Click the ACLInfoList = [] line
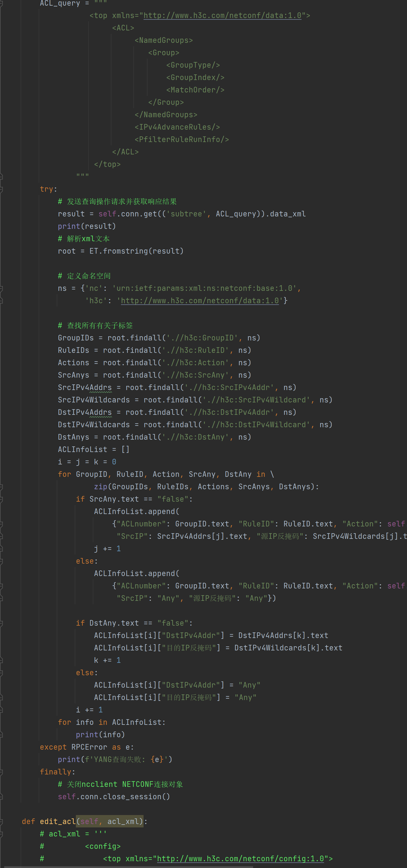Image resolution: width=407 pixels, height=868 pixels. coord(93,449)
